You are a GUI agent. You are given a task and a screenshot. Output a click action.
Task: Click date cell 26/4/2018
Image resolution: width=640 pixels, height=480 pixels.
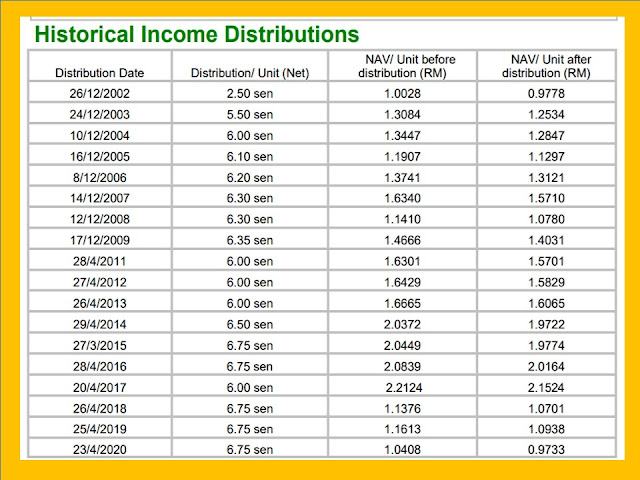tap(100, 409)
